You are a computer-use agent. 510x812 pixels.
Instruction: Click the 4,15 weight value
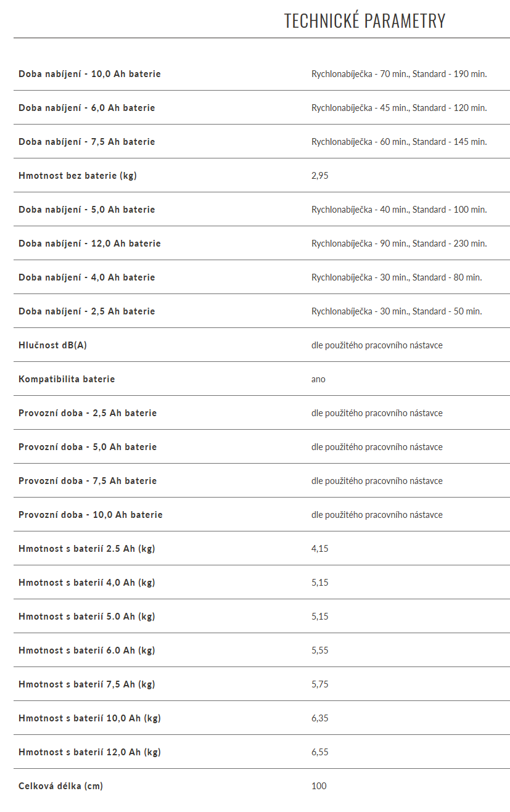[x=320, y=549]
